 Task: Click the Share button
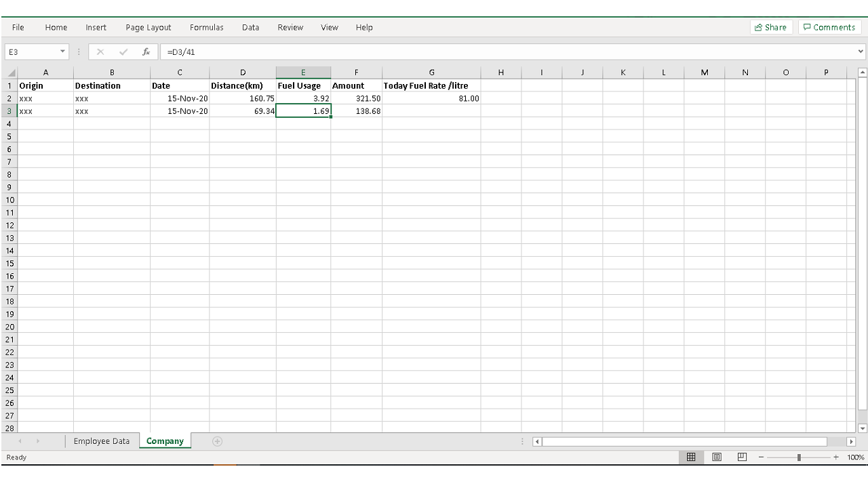(x=771, y=27)
